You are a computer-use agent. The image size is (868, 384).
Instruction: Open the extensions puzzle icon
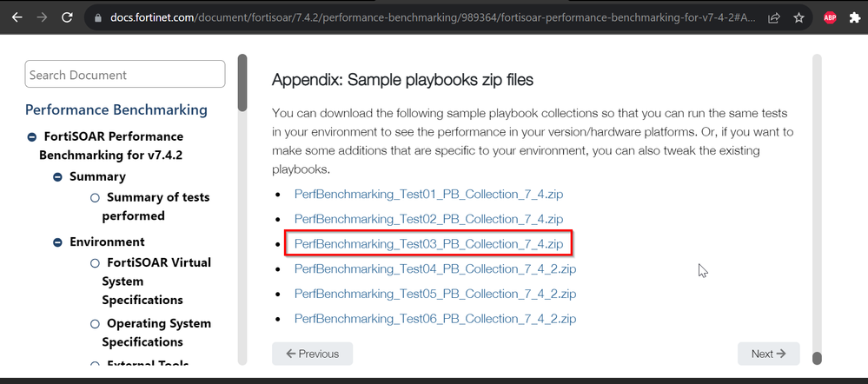pos(856,17)
